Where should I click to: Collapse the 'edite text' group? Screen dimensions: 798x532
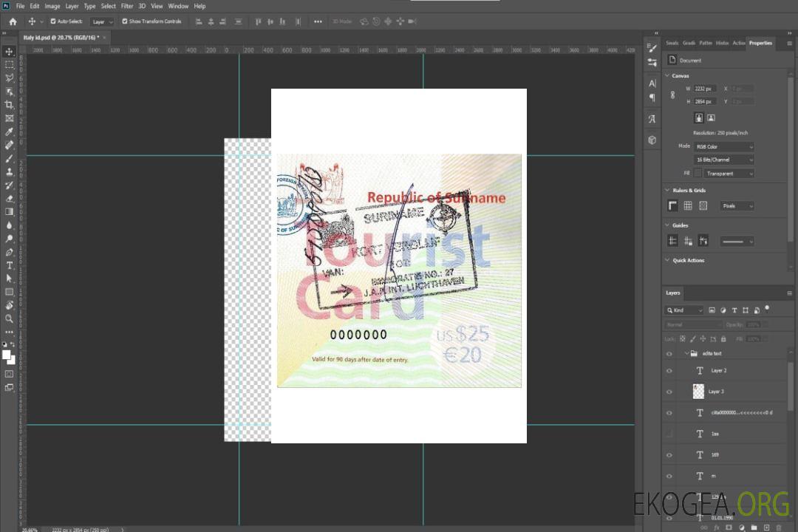pos(686,353)
